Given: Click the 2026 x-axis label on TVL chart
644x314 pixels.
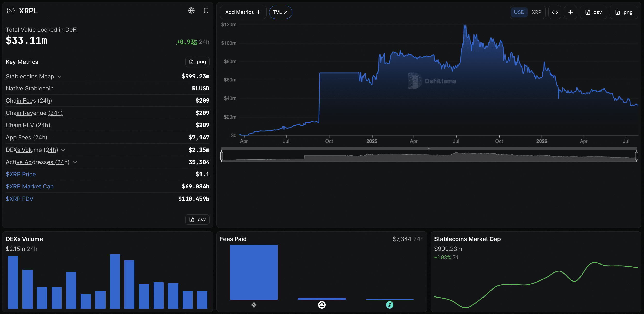Looking at the screenshot, I should click(542, 141).
